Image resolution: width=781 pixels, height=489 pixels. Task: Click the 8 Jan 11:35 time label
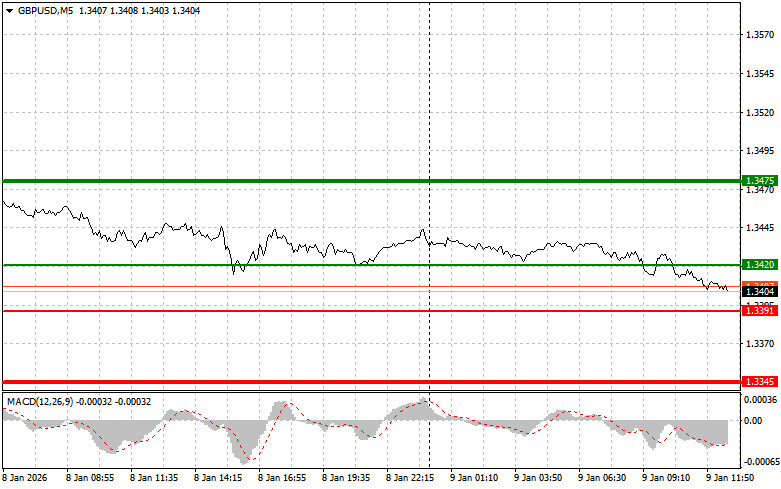click(154, 478)
